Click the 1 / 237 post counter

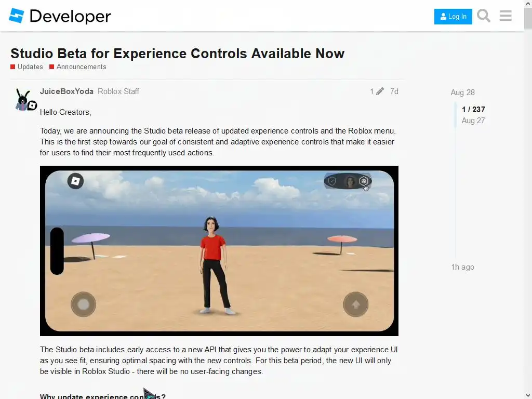(473, 109)
